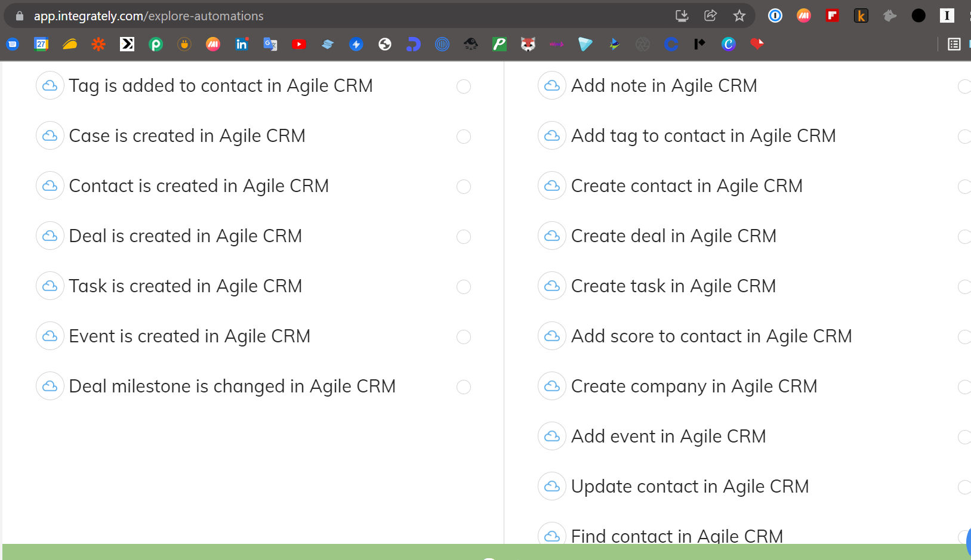
Task: Click the site lock icon in address bar
Action: [19, 16]
